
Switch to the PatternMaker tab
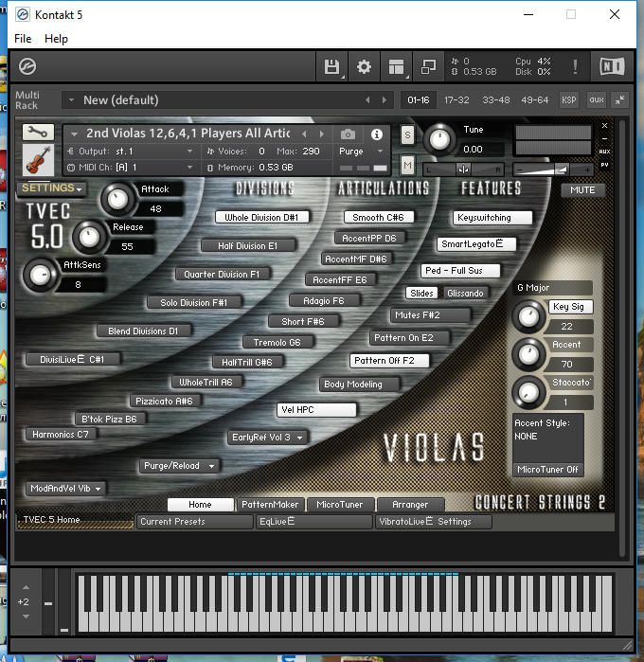pos(270,505)
